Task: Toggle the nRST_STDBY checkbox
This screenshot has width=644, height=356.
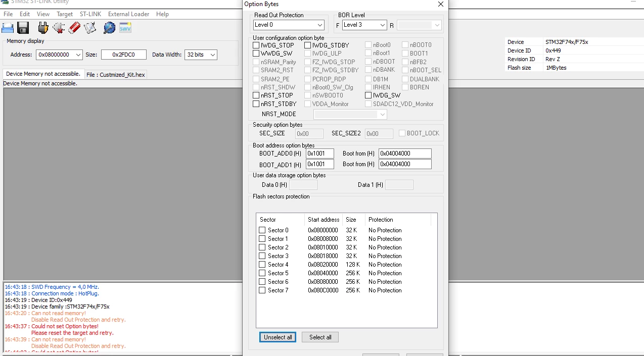Action: (x=256, y=104)
